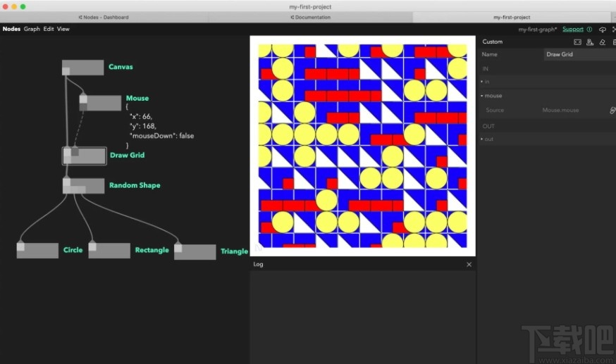
Task: Open the Edit menu
Action: click(49, 29)
